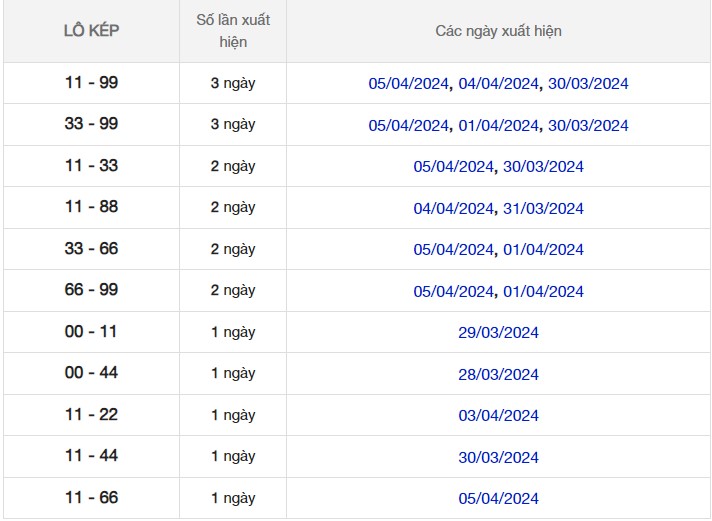This screenshot has height=521, width=712.
Task: Click the Các ngày xuất hiện column header
Action: (x=498, y=31)
